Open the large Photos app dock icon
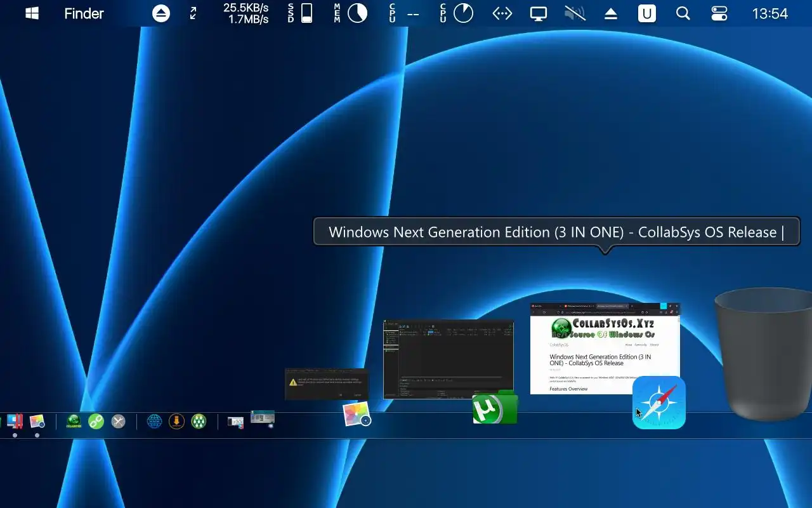Viewport: 812px width, 508px height. point(357,414)
